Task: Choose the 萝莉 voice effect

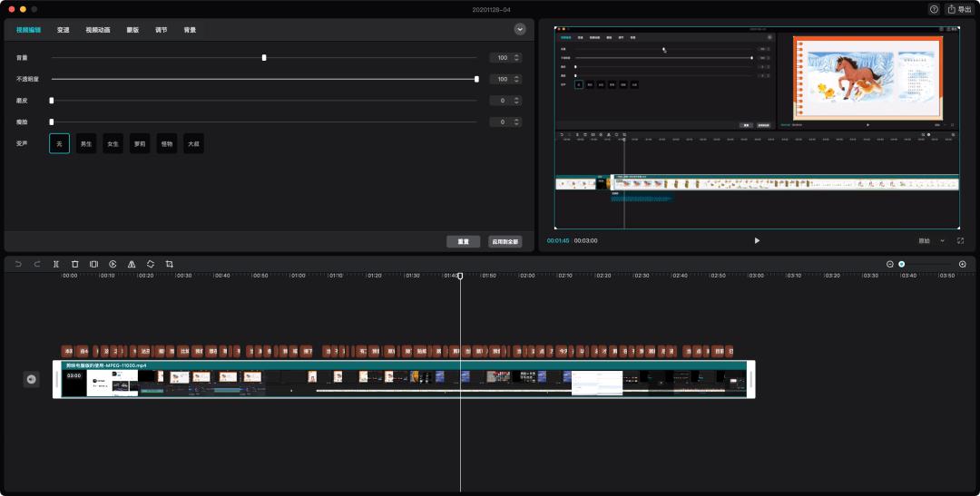Action: click(x=140, y=143)
